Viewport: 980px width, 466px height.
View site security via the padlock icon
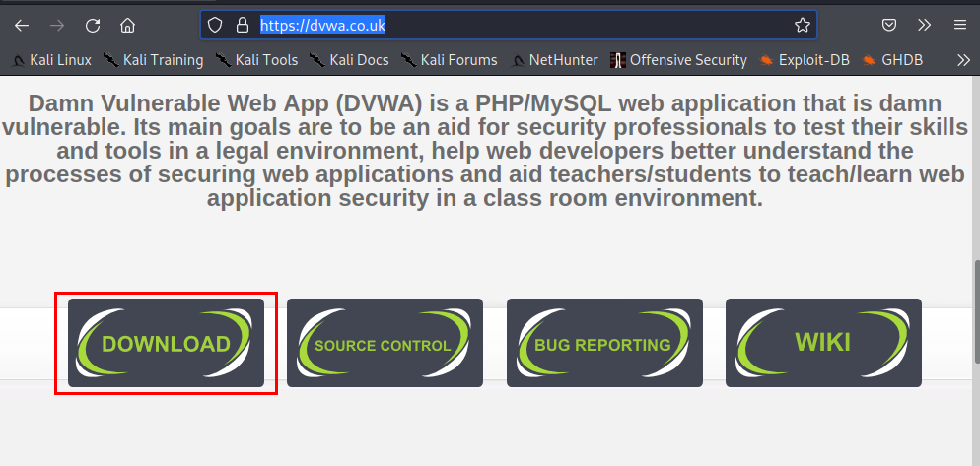pyautogui.click(x=242, y=25)
